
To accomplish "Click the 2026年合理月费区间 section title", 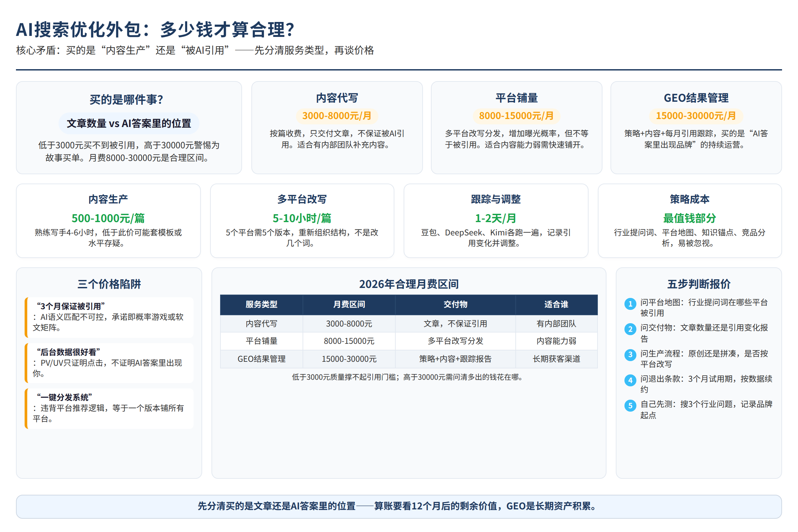I will 409,284.
